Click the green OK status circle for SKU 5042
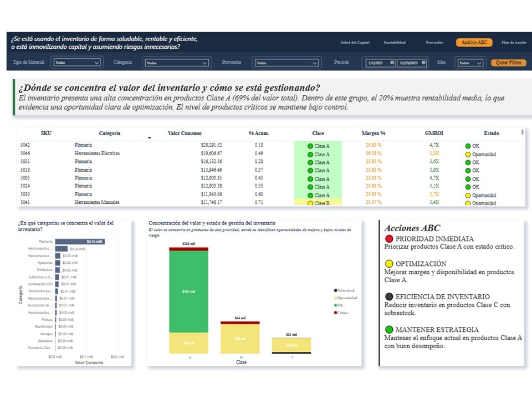This screenshot has height=399, width=532. pyautogui.click(x=468, y=146)
